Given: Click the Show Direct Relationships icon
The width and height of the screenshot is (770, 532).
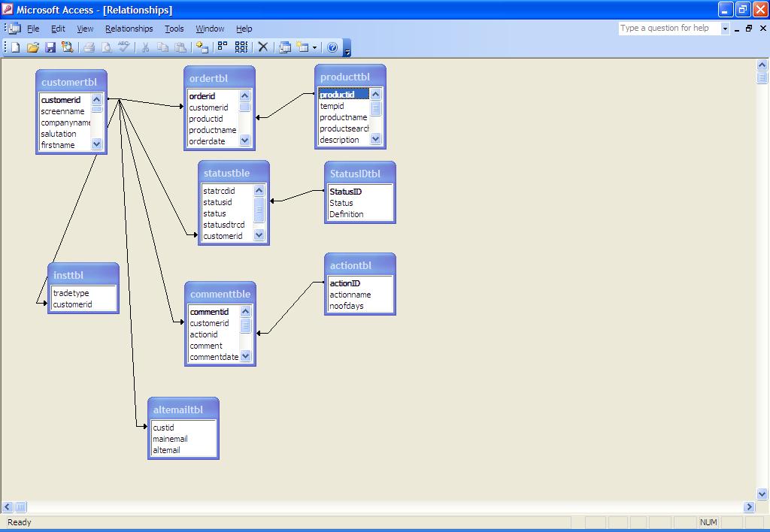Looking at the screenshot, I should [223, 47].
